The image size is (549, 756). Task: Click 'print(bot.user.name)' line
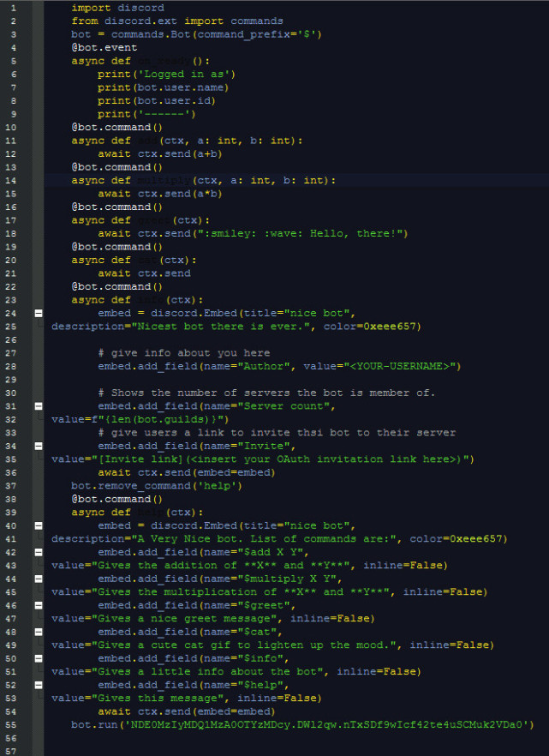click(x=164, y=87)
